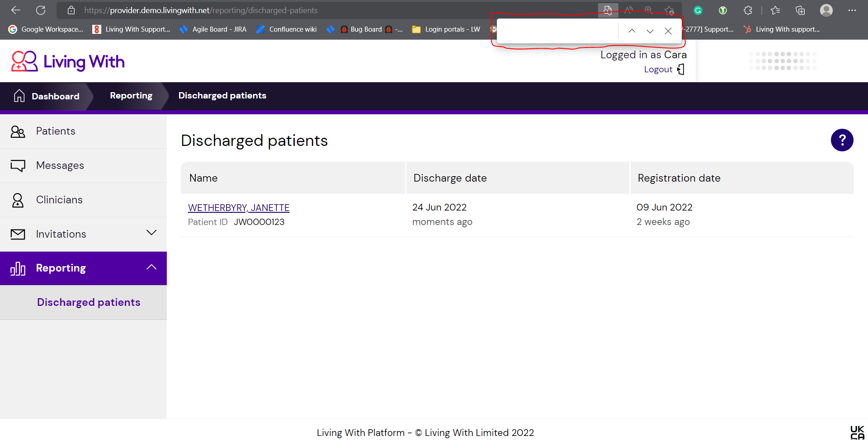
Task: Click the Dashboard home icon
Action: tap(19, 96)
